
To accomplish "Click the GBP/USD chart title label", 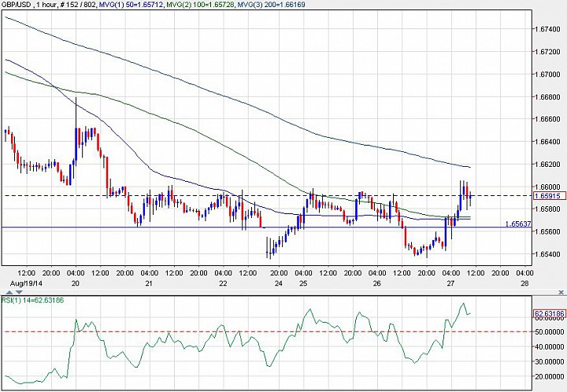I will coord(17,5).
